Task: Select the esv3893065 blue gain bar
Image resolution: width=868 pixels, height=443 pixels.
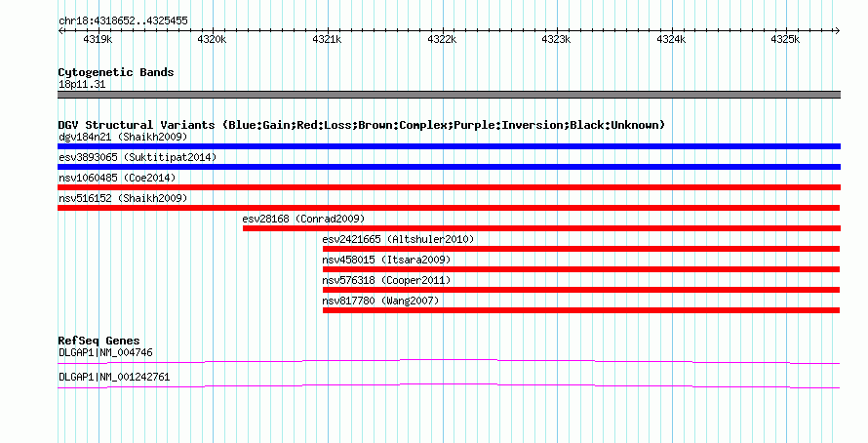Action: point(449,167)
